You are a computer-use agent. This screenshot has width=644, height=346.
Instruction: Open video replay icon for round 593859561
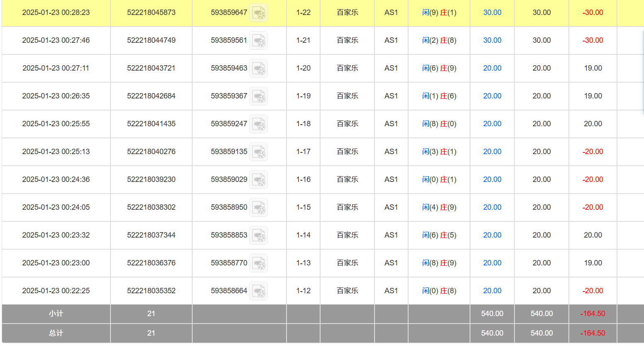258,41
